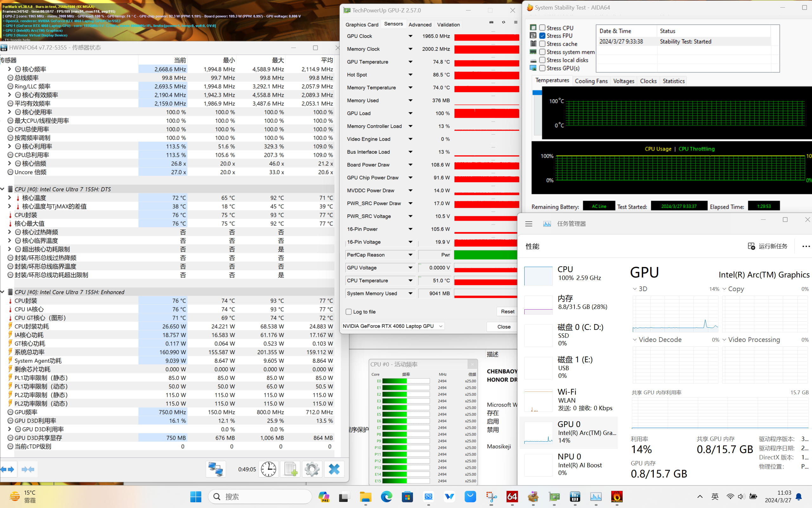The height and width of the screenshot is (508, 812).
Task: Open Microsoft Store on taskbar
Action: (407, 497)
